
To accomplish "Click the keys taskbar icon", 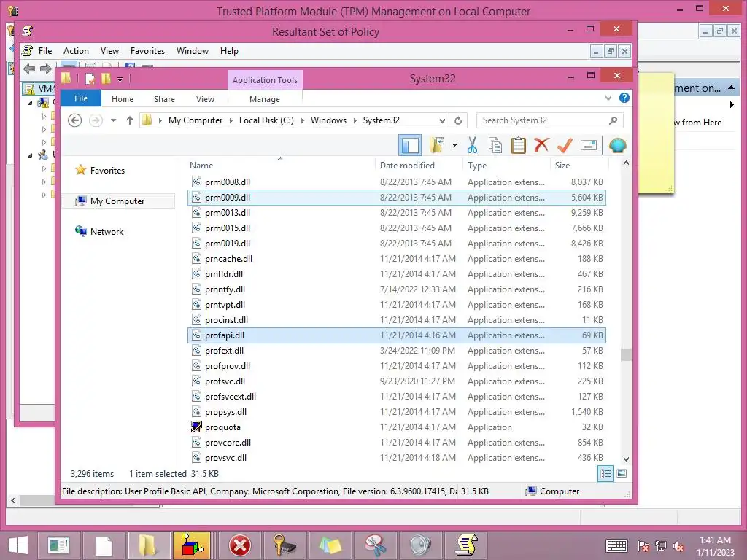I will 285,545.
